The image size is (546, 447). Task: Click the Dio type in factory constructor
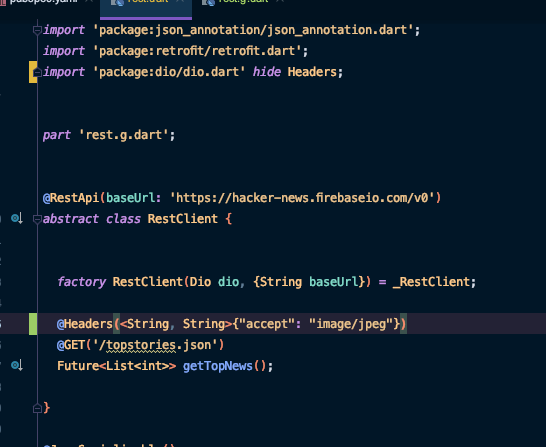click(x=200, y=282)
